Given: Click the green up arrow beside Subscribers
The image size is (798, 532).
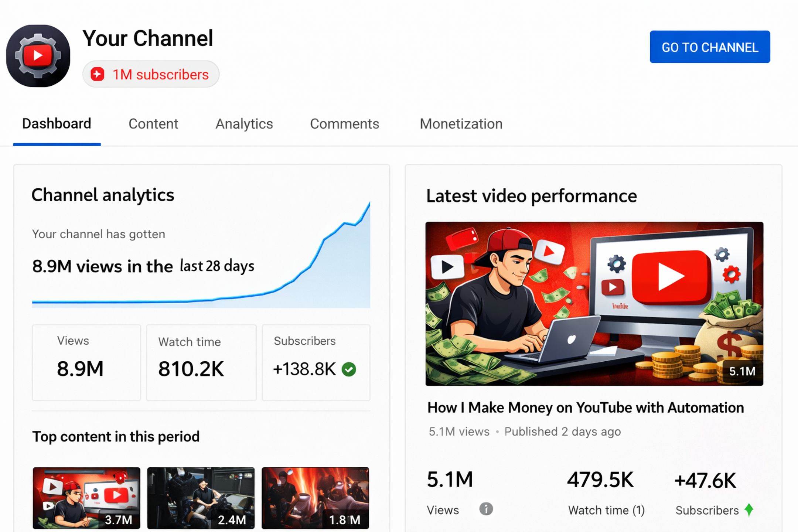Looking at the screenshot, I should tap(749, 510).
